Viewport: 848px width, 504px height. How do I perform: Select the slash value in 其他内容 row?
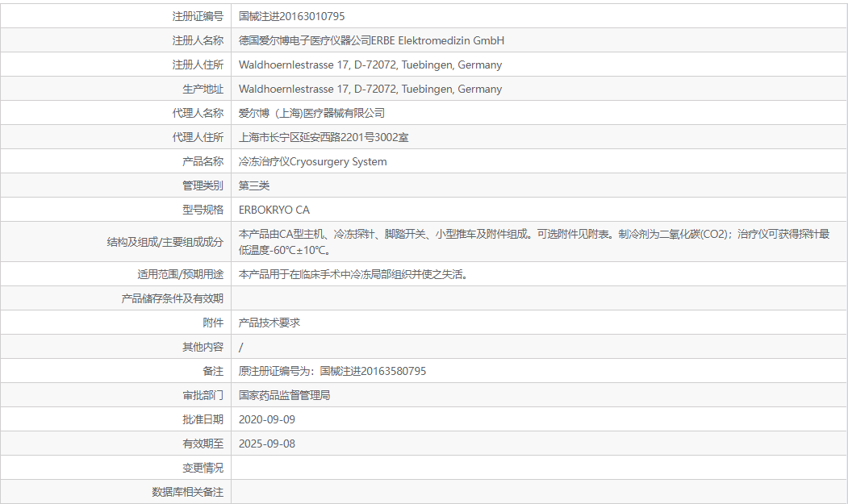pyautogui.click(x=240, y=348)
